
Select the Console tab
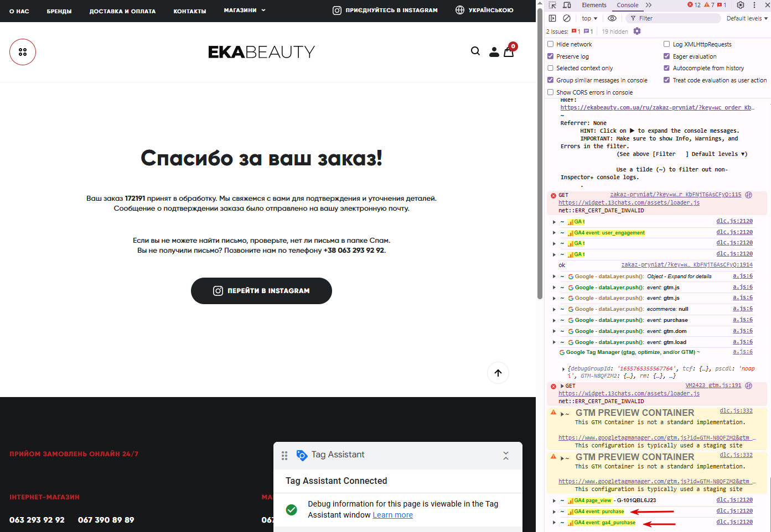click(x=628, y=5)
